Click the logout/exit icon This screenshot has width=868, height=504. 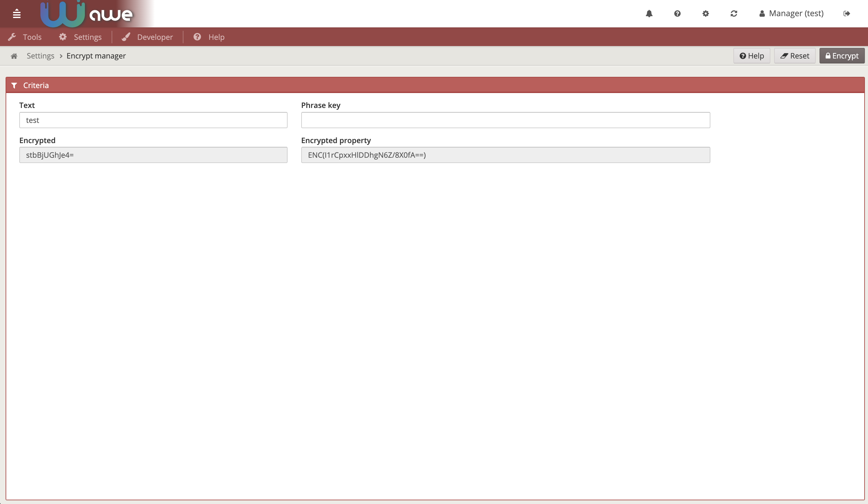(x=847, y=13)
